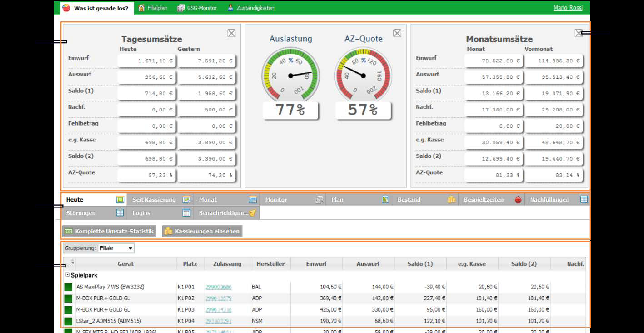The width and height of the screenshot is (644, 333).
Task: Switch to the Bestand tab
Action: [424, 199]
